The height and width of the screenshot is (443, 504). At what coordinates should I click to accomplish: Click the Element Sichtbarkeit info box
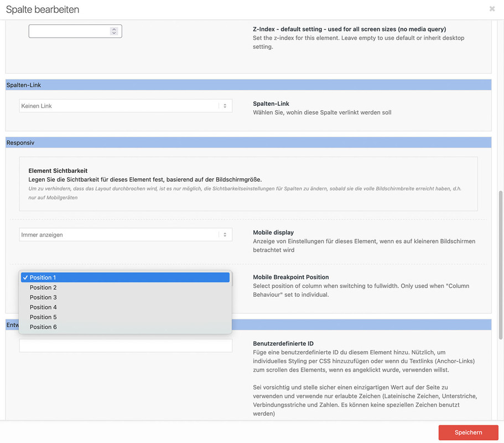coord(248,184)
